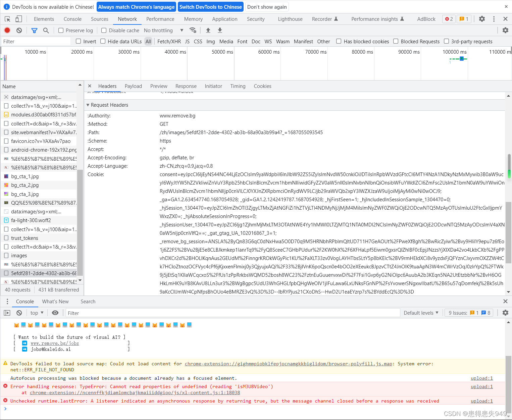
Task: Open the Default levels dropdown
Action: [x=420, y=313]
